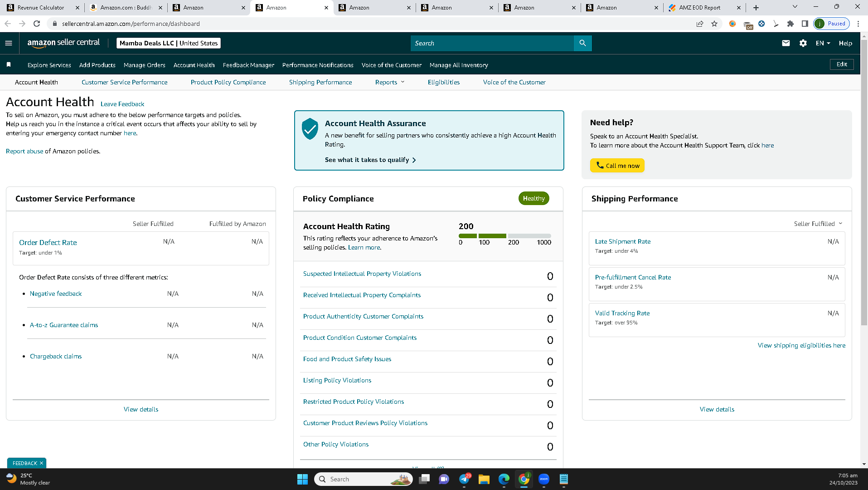This screenshot has height=490, width=868.
Task: Click the blue circular extension icon
Action: [x=761, y=24]
